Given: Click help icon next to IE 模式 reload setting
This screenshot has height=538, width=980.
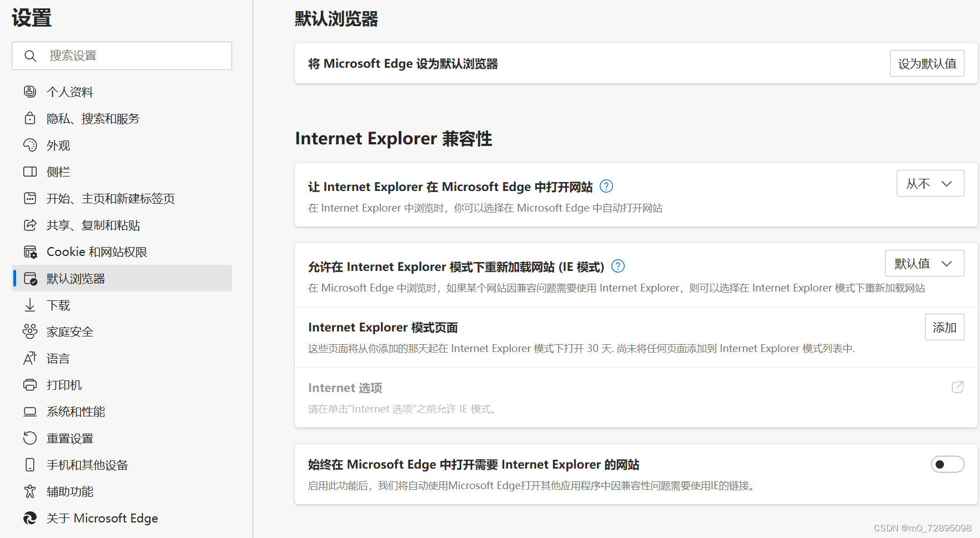Looking at the screenshot, I should (618, 267).
